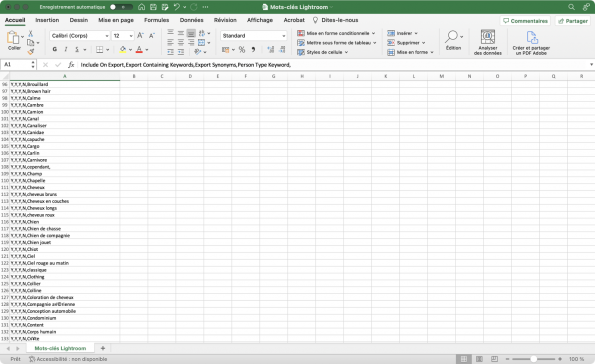Open the Commentaires pane
The image size is (595, 364).
coord(525,21)
